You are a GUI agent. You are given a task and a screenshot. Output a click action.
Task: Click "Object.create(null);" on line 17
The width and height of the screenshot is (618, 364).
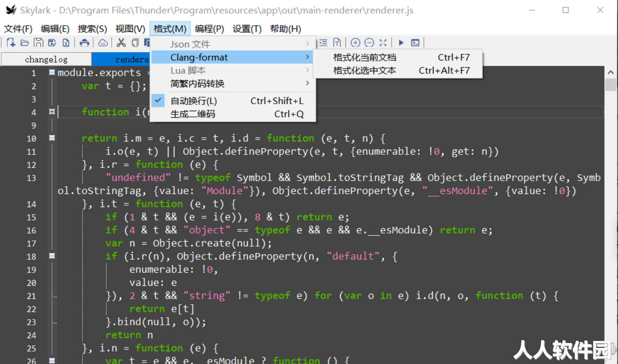click(212, 243)
